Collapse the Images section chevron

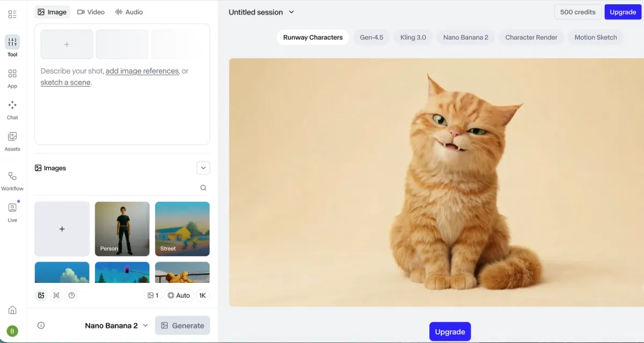pos(203,168)
